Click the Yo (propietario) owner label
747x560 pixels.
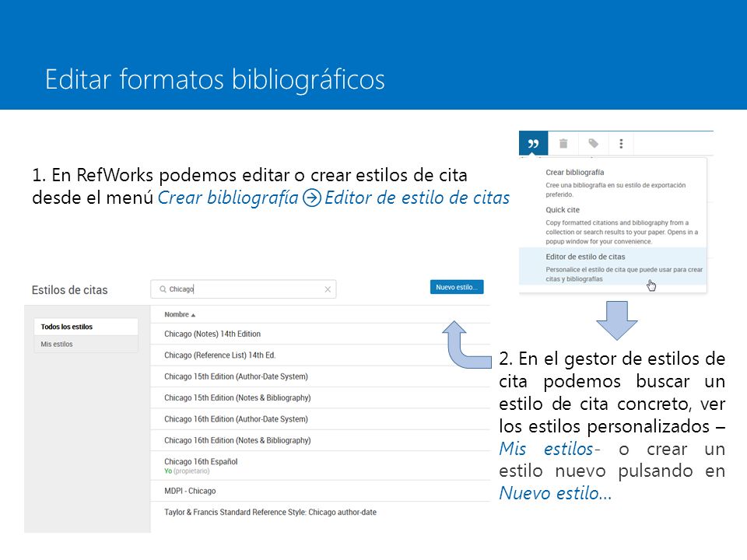[x=187, y=471]
